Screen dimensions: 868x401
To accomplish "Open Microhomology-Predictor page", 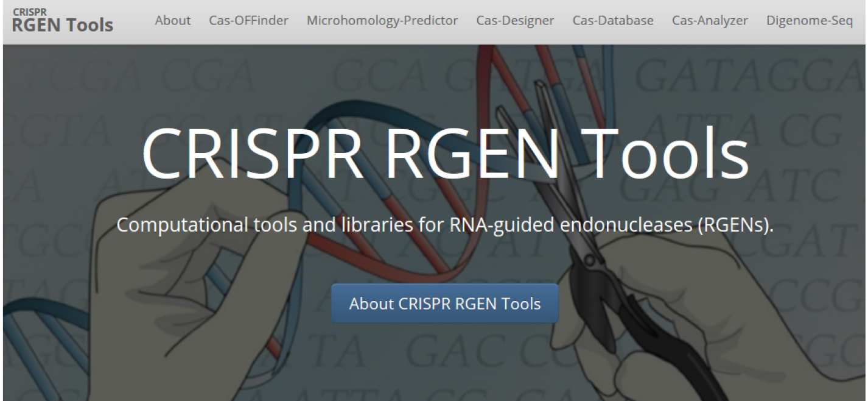I will [x=382, y=21].
